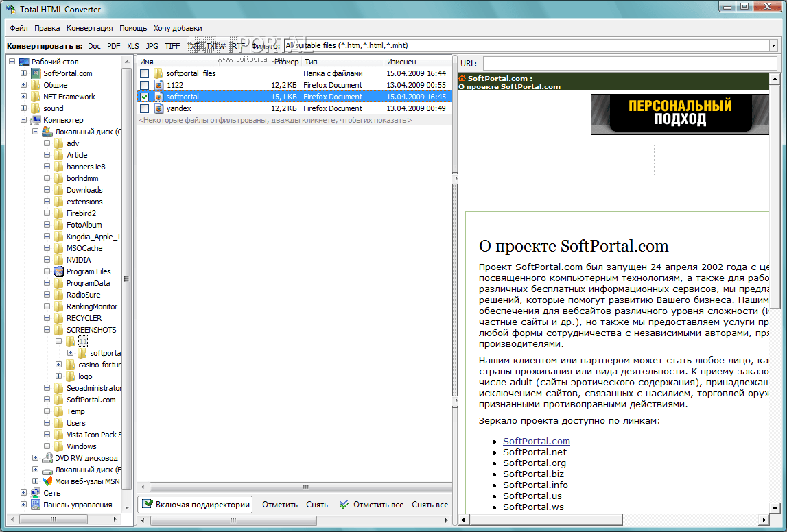Click the Компьютер computer icon in tree
The height and width of the screenshot is (532, 787).
click(35, 120)
